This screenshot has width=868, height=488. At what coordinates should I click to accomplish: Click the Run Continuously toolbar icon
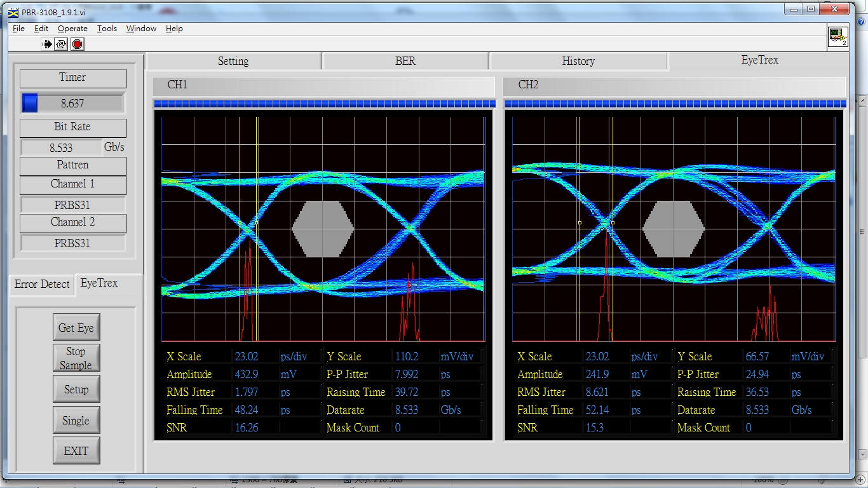(x=62, y=44)
